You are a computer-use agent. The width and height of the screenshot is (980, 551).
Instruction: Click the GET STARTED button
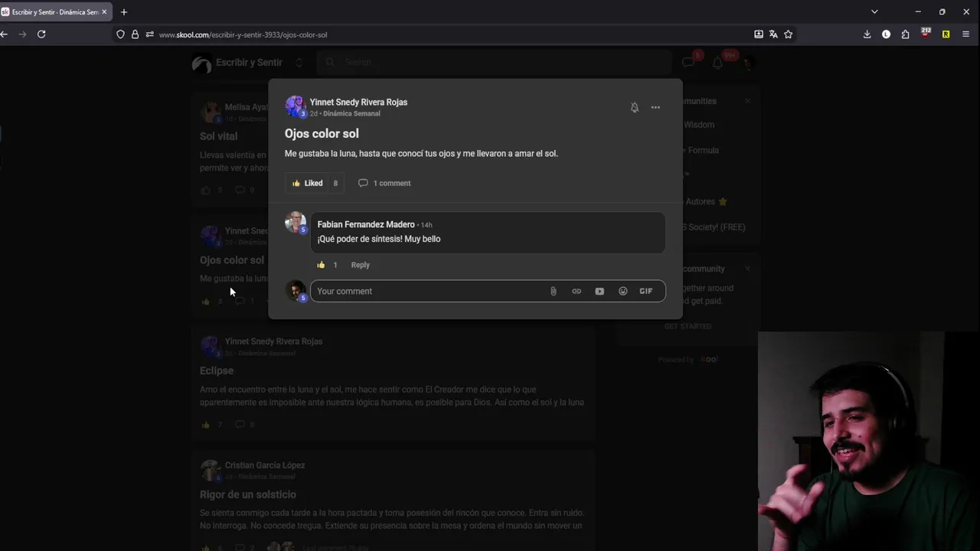(x=688, y=326)
